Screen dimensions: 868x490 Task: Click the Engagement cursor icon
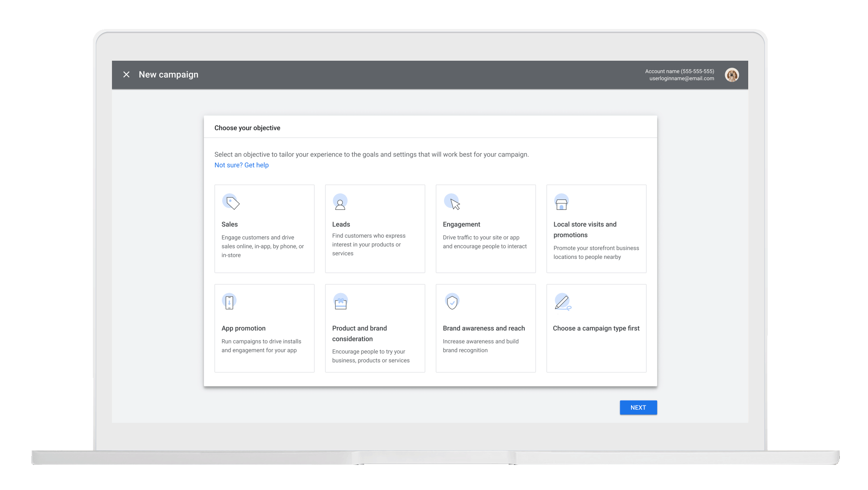click(x=452, y=202)
